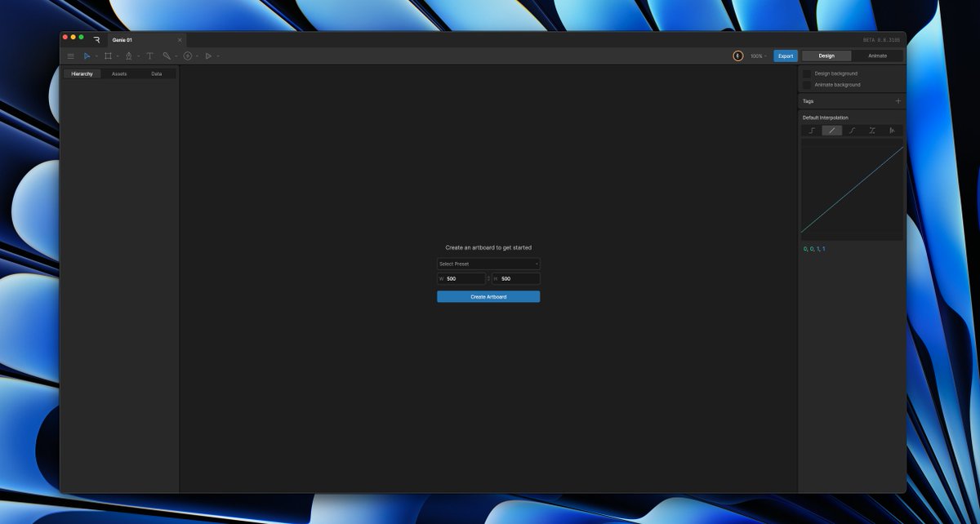Screen dimensions: 980x524
Task: Toggle the width-height aspect lock
Action: click(488, 278)
